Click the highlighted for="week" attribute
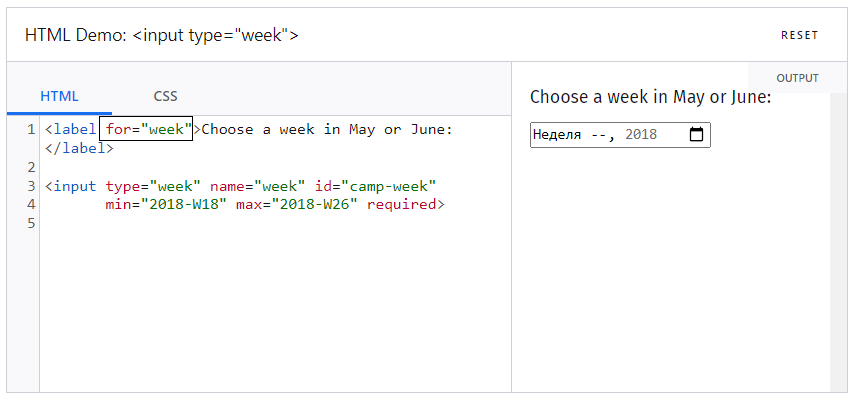Screen dimensions: 862x402 [x=146, y=129]
